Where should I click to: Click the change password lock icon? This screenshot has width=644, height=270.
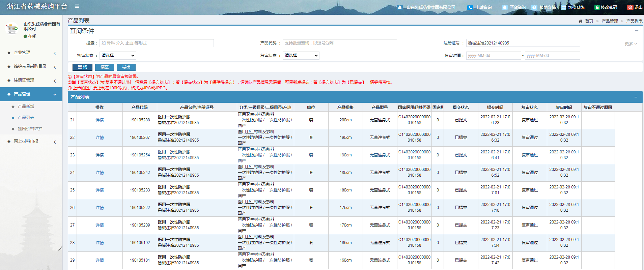pyautogui.click(x=597, y=7)
